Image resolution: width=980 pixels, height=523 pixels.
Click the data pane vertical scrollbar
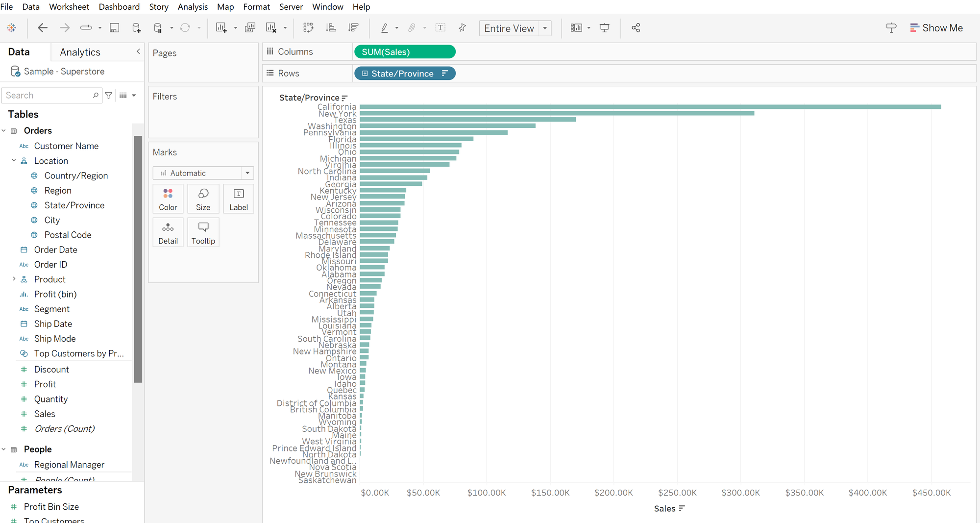point(138,259)
